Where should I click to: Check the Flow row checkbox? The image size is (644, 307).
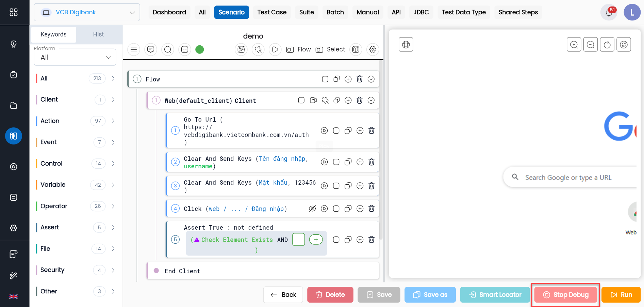[x=325, y=79]
